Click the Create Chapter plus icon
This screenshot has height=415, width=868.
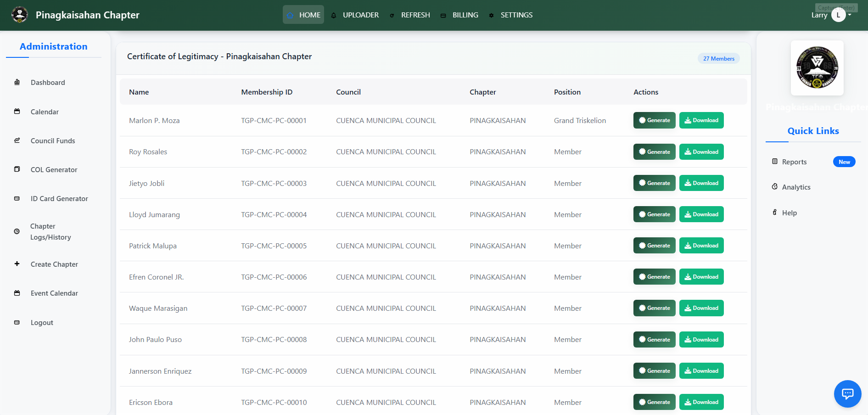click(17, 264)
